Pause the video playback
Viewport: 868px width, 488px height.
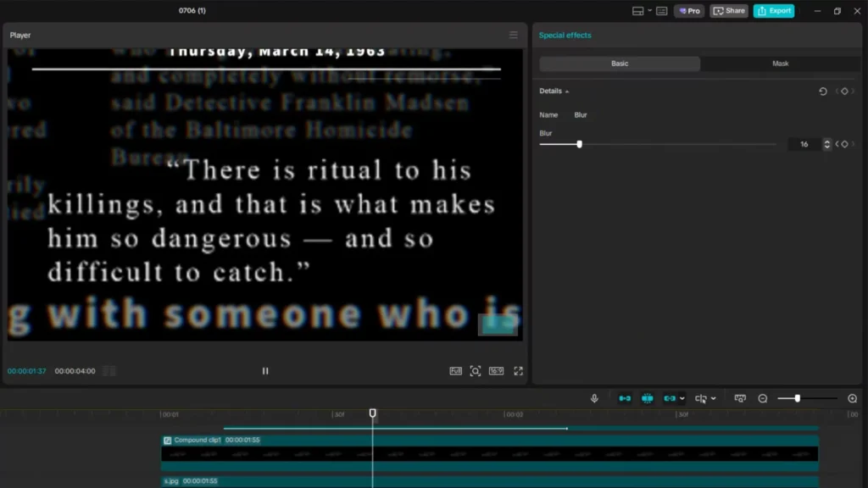(x=265, y=371)
